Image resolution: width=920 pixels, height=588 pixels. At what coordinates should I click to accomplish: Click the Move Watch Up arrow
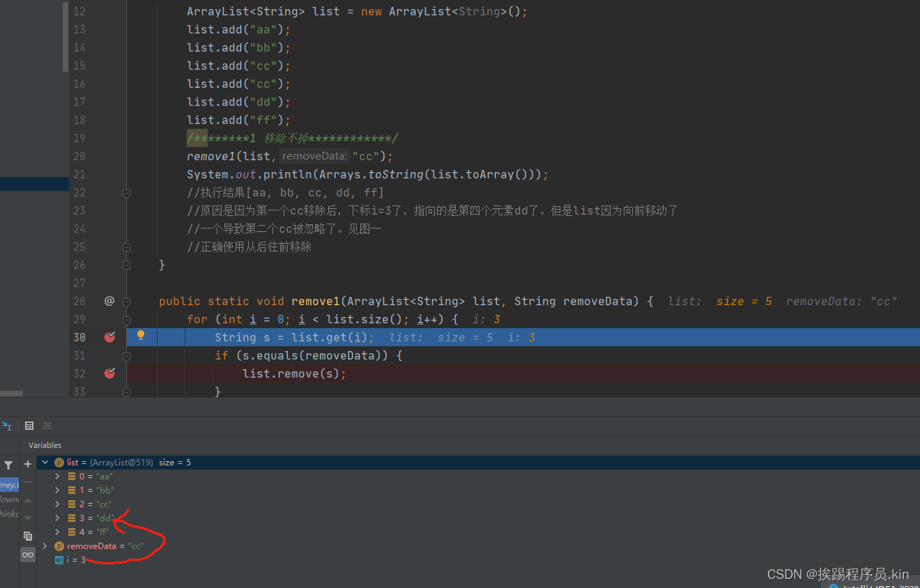pos(28,500)
